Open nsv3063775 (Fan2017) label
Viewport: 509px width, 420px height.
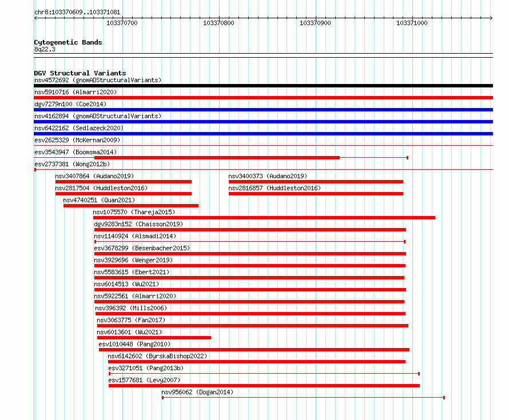point(131,320)
